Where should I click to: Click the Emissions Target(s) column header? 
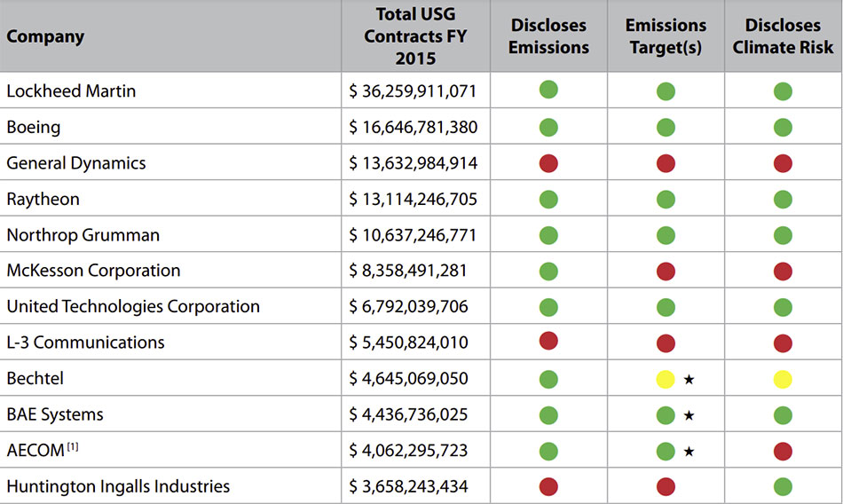(666, 36)
